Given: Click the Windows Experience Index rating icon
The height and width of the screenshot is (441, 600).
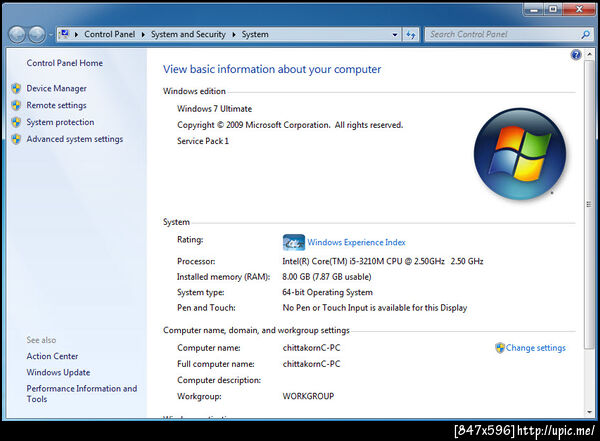Looking at the screenshot, I should click(293, 242).
